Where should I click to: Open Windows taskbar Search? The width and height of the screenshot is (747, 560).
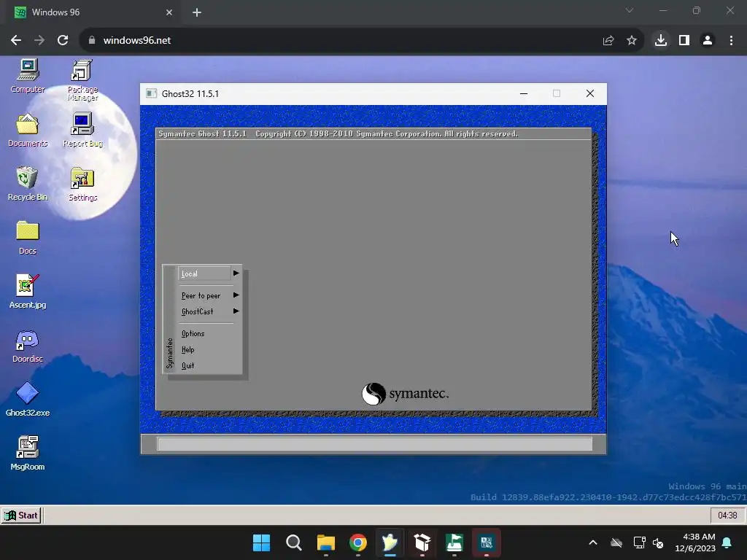pos(293,542)
